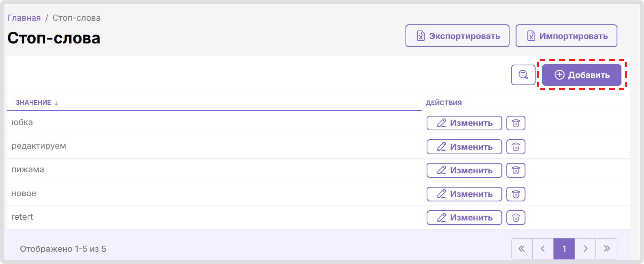This screenshot has width=644, height=264.
Task: Delete the новое entry with trash icon
Action: tap(516, 194)
